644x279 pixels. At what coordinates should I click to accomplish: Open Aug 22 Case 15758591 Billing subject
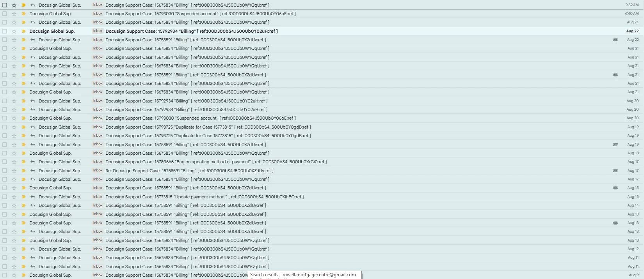(x=186, y=40)
